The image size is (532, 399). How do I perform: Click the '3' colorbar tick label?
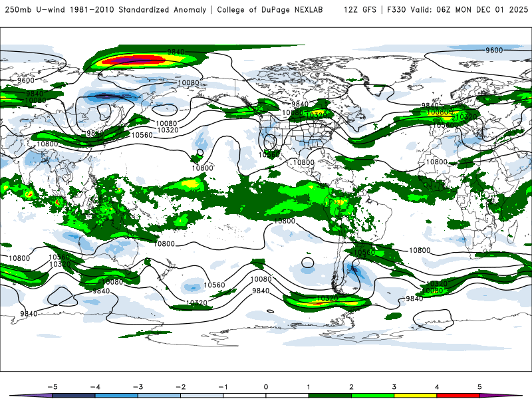[x=394, y=387]
